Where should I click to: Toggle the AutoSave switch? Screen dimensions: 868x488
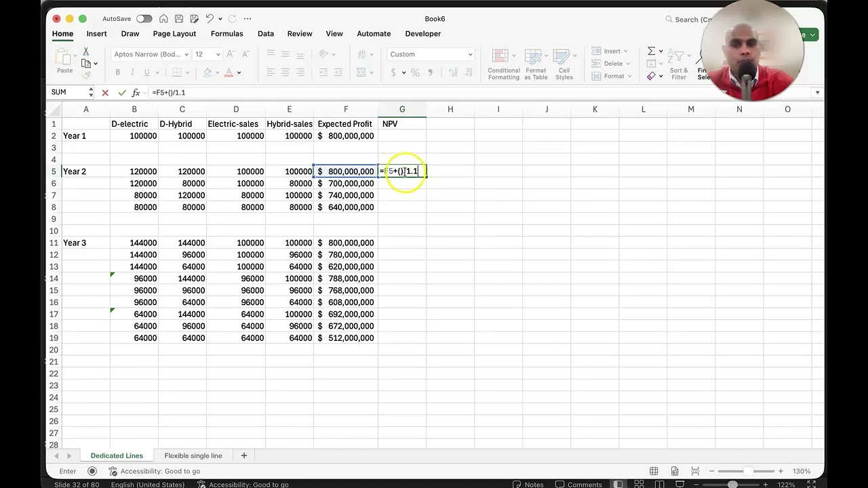click(144, 19)
